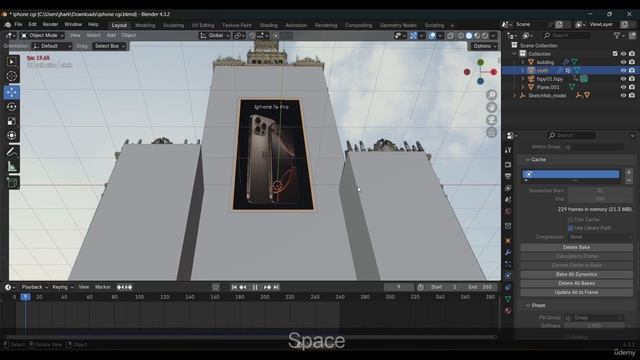Open the Render menu
The width and height of the screenshot is (640, 360).
(51, 24)
